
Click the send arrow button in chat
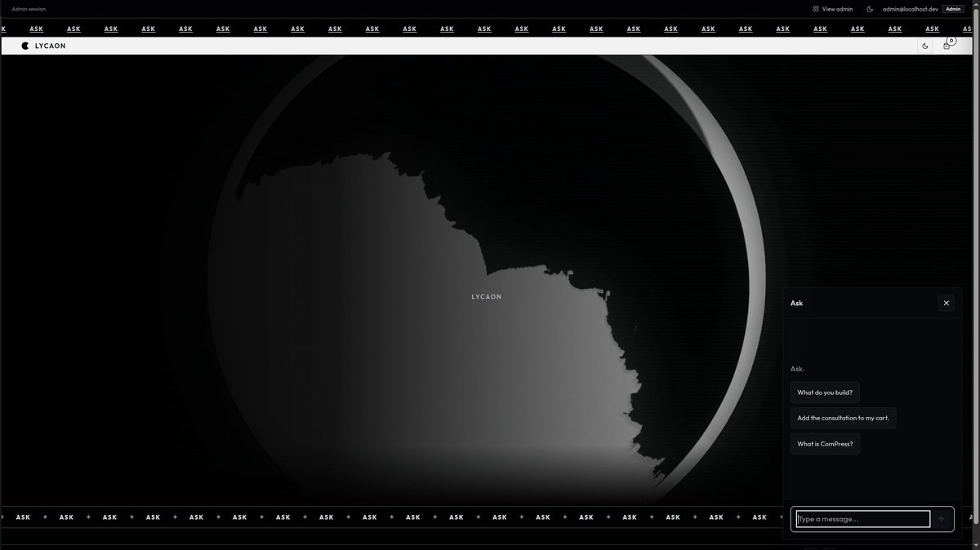[941, 519]
